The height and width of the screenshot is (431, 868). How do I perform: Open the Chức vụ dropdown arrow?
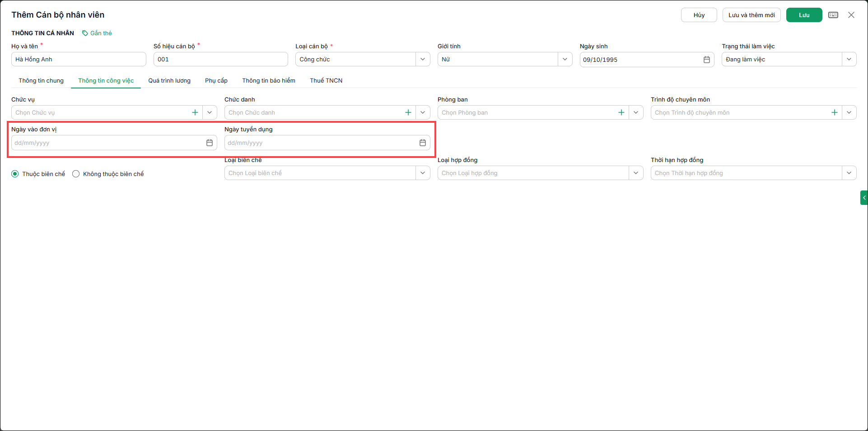coord(210,112)
